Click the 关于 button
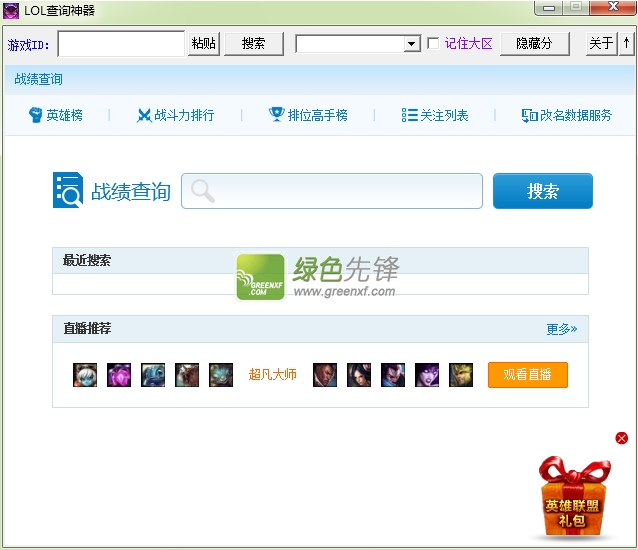Screen dimensions: 638x550 [601, 43]
